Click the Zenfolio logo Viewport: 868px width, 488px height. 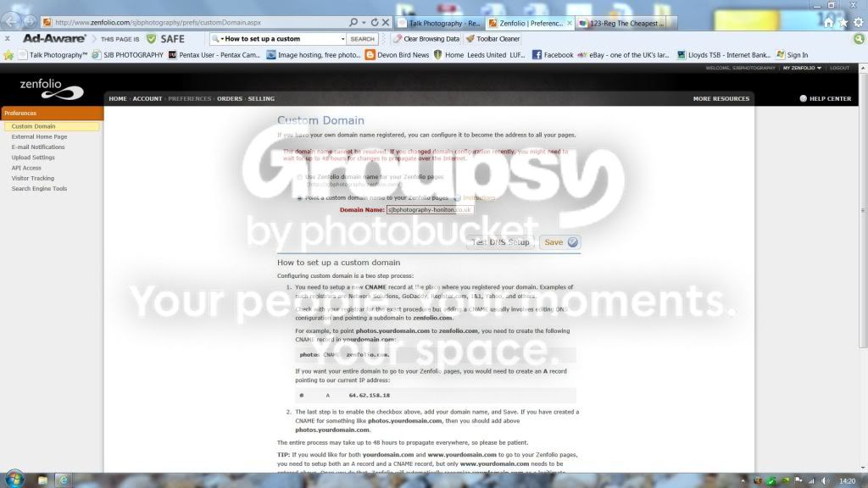coord(52,88)
